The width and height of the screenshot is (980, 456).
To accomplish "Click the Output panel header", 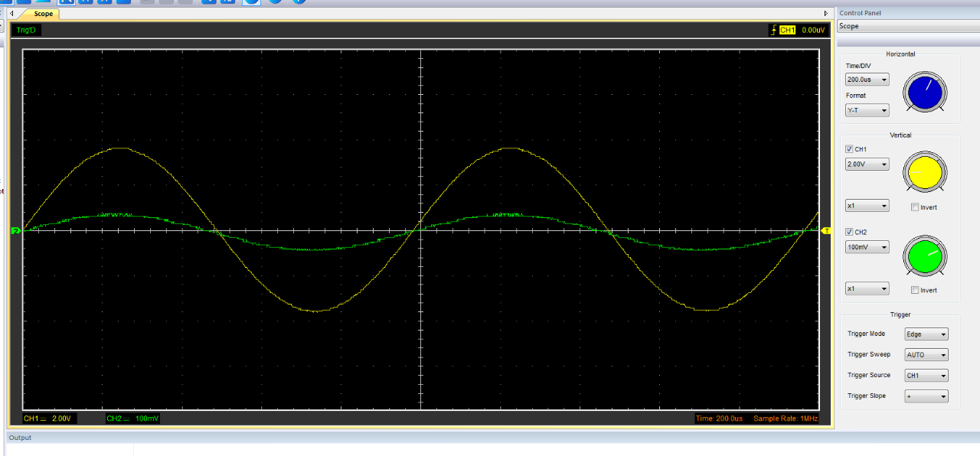I will (21, 438).
